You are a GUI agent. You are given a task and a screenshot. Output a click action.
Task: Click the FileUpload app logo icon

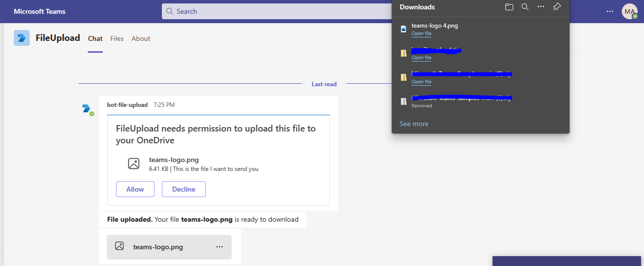[22, 38]
